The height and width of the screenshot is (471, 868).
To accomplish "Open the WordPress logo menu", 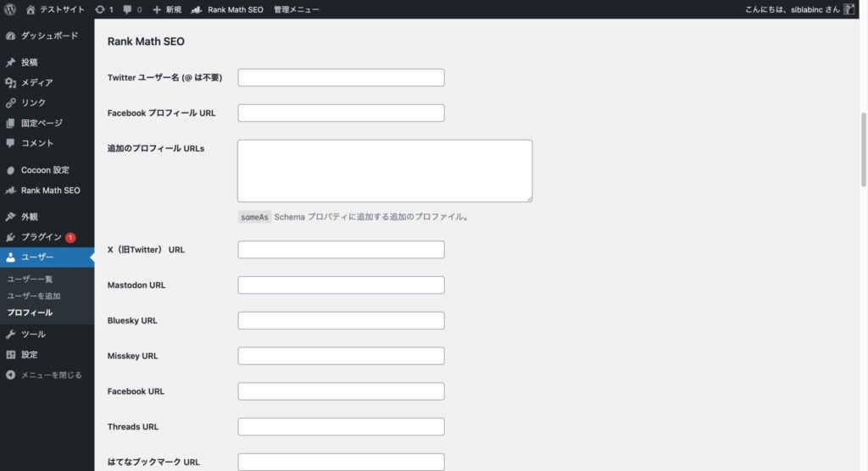I will (10, 9).
